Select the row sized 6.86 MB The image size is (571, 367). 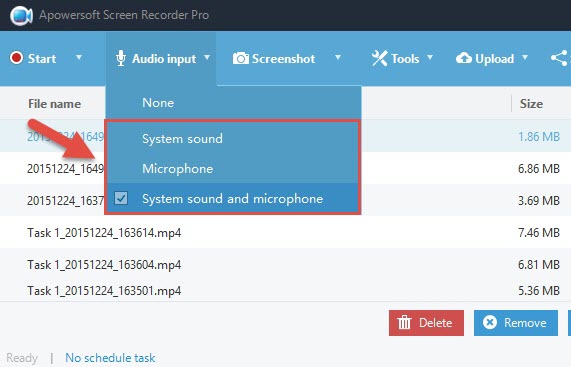pyautogui.click(x=286, y=168)
